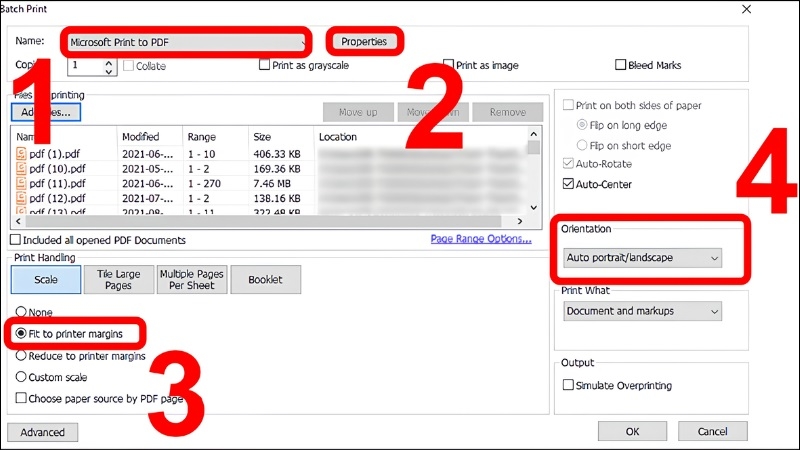Click the 7.46 MB size cell
The width and height of the screenshot is (800, 450).
click(x=271, y=183)
